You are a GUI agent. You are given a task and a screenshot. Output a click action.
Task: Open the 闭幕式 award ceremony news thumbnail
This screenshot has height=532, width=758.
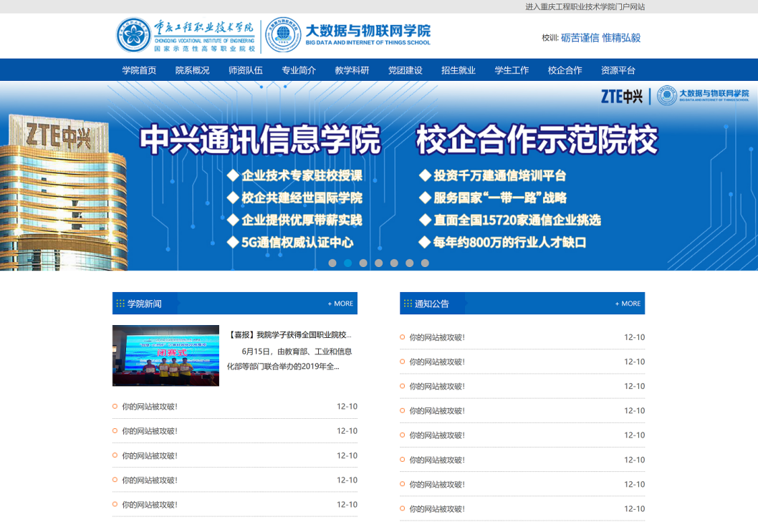pos(165,356)
